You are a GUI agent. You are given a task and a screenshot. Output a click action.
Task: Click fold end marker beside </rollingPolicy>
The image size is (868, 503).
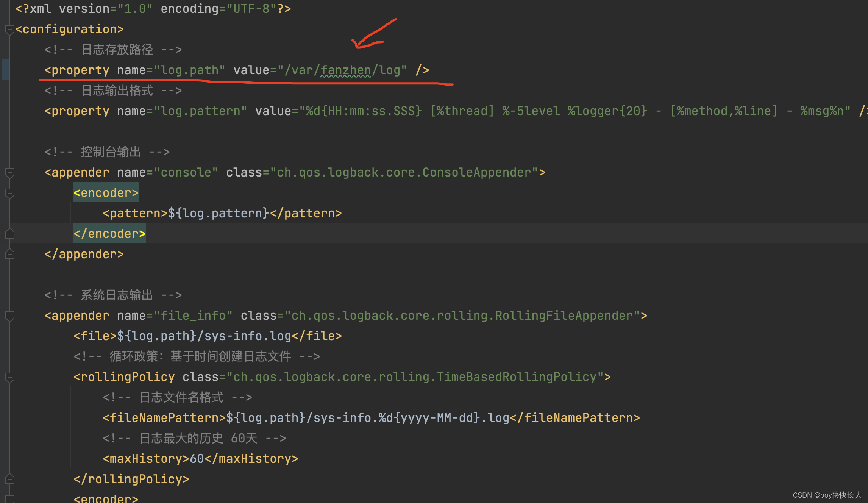(10, 480)
